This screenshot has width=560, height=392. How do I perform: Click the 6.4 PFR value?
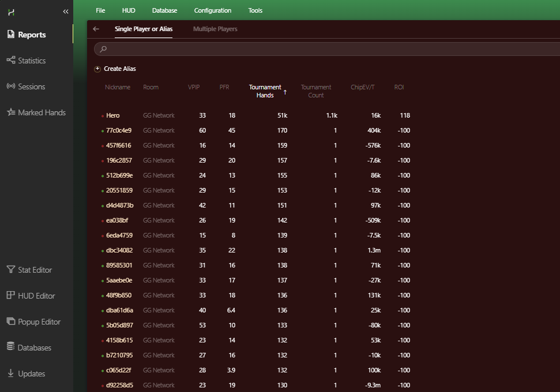[x=231, y=310]
